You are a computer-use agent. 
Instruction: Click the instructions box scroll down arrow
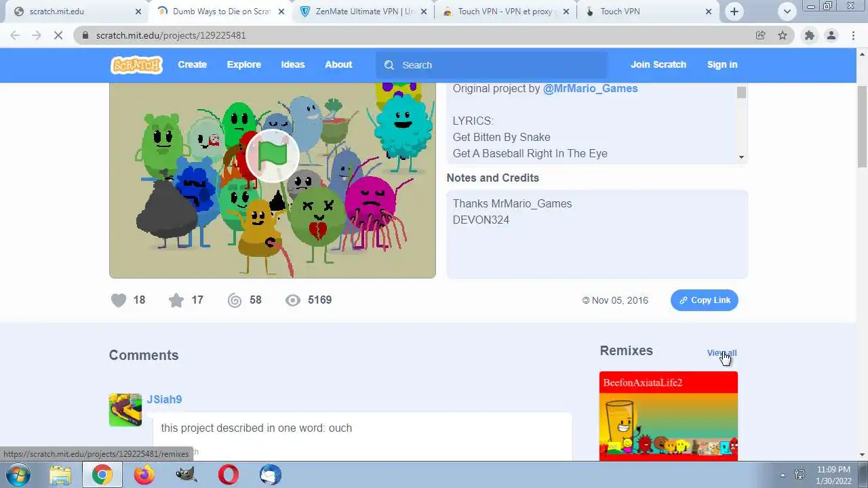point(741,157)
